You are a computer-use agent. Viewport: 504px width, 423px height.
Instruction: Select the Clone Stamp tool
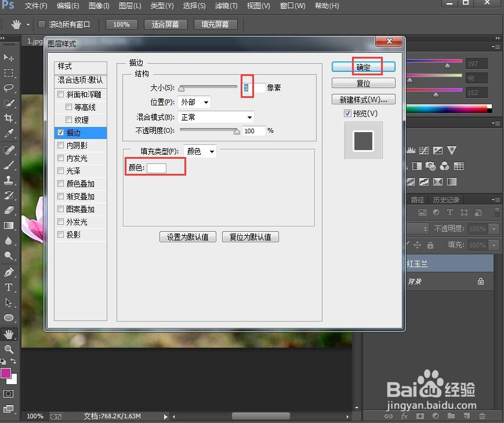tap(9, 180)
